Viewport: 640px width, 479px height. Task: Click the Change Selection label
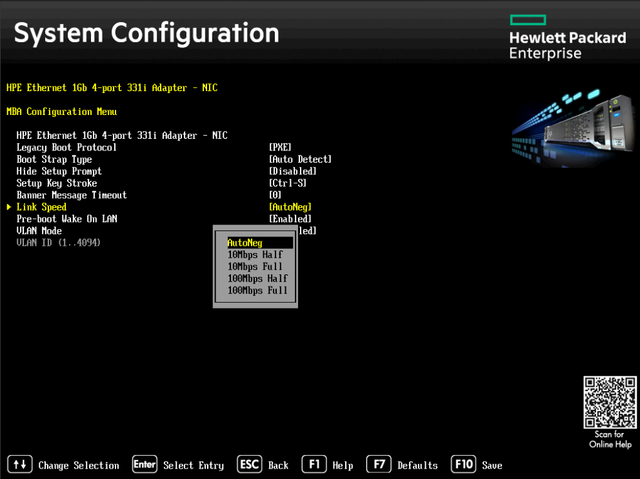(79, 466)
